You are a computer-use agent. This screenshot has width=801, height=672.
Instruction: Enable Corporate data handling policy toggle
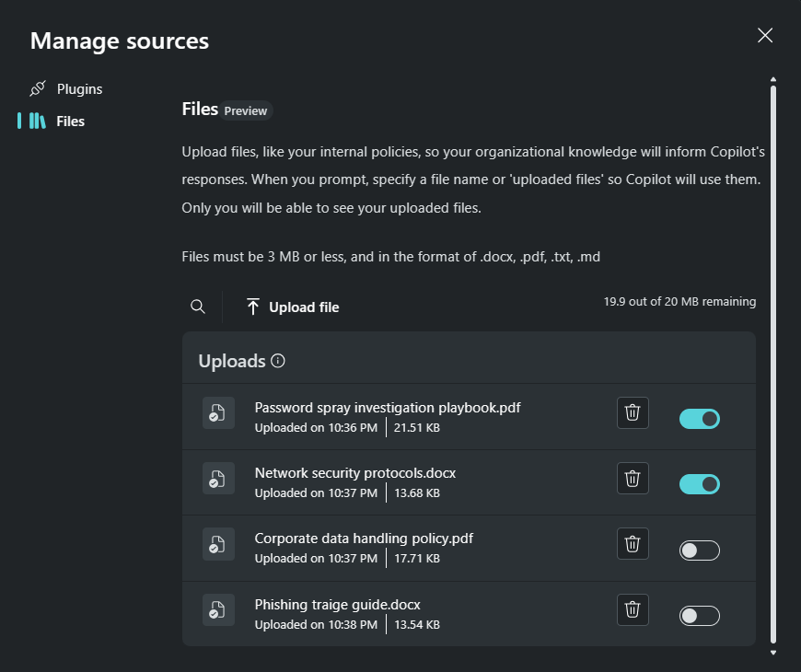[x=700, y=550]
